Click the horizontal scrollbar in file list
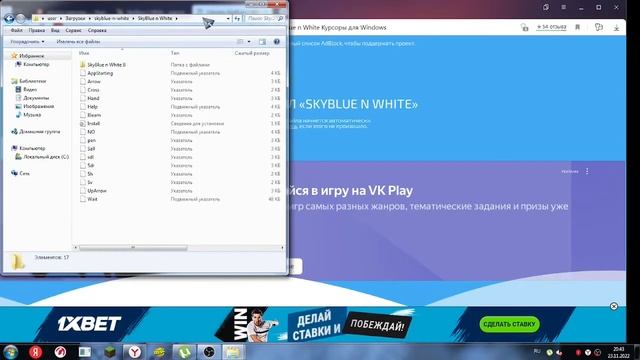The image size is (640, 360). 133,247
